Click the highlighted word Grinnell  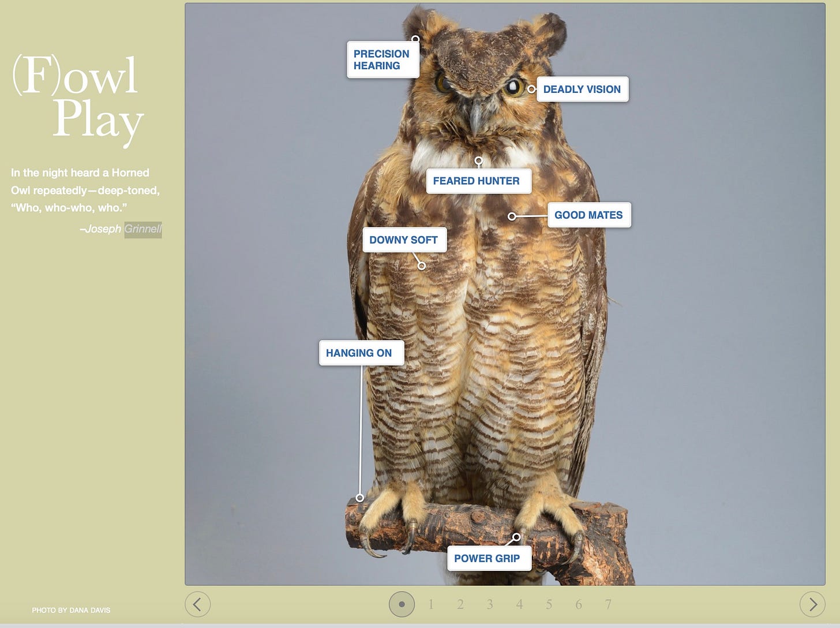pyautogui.click(x=143, y=229)
